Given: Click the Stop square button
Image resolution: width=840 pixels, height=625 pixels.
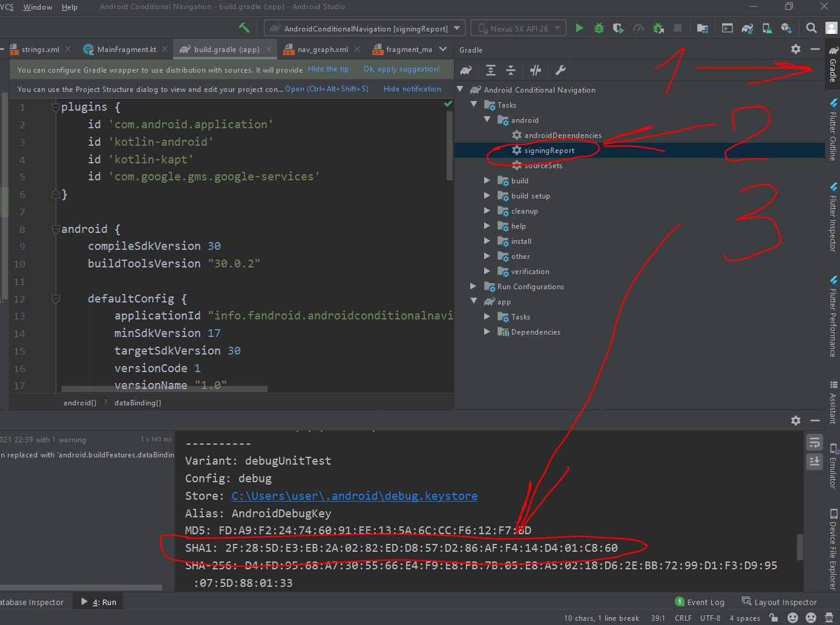Looking at the screenshot, I should [x=678, y=28].
